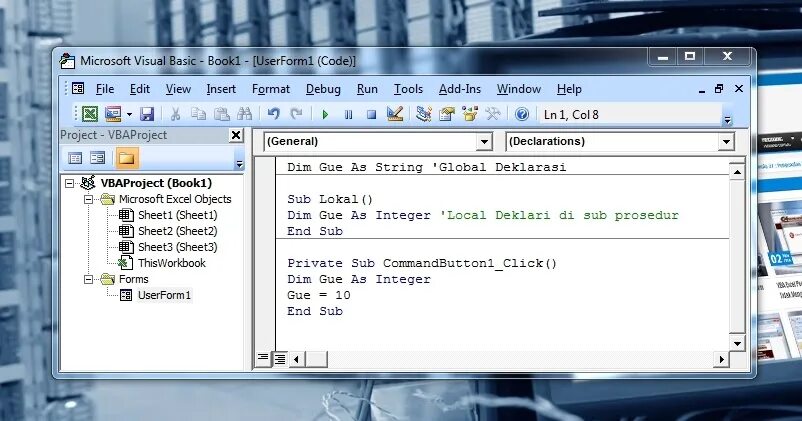Image resolution: width=802 pixels, height=421 pixels.
Task: Restore the inner code window
Action: click(719, 88)
